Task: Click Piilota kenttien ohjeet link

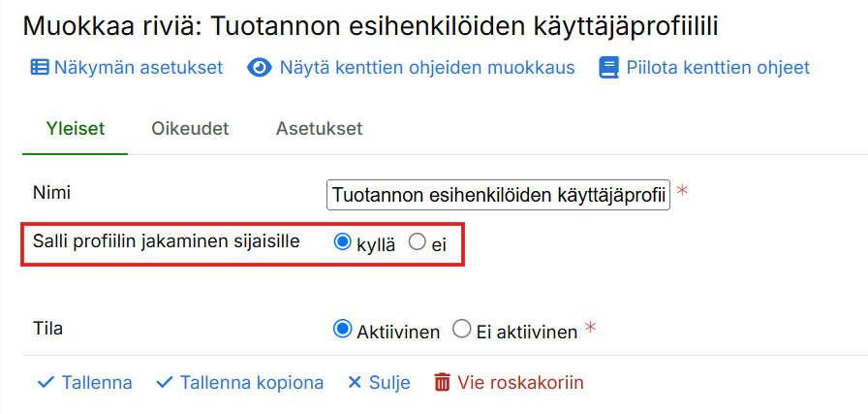Action: tap(718, 68)
